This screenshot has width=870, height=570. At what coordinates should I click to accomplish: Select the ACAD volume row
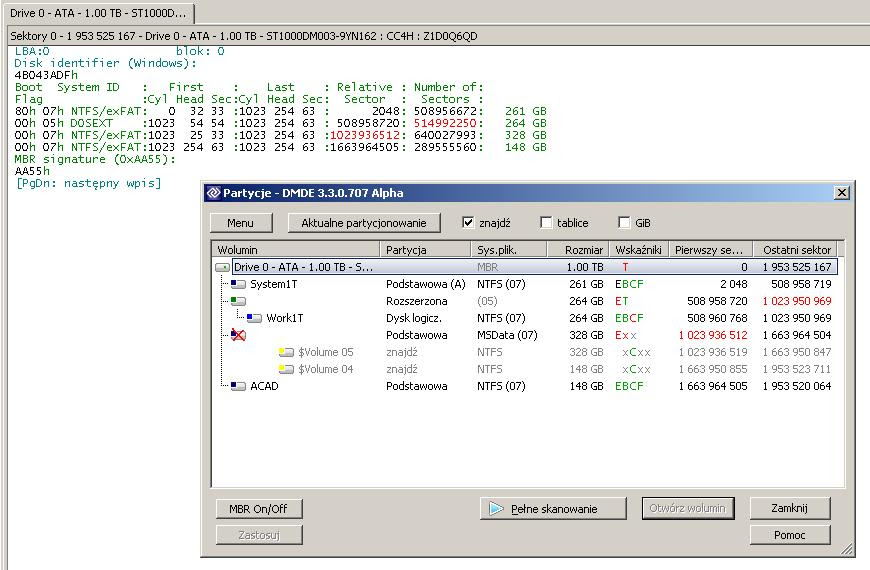pyautogui.click(x=525, y=386)
